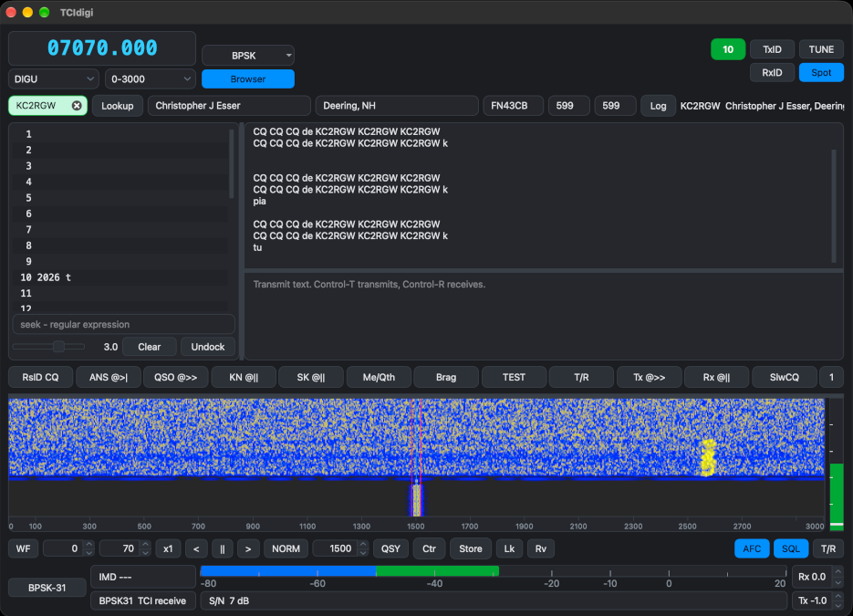853x616 pixels.
Task: Run the QSO @>> macro
Action: pos(176,377)
